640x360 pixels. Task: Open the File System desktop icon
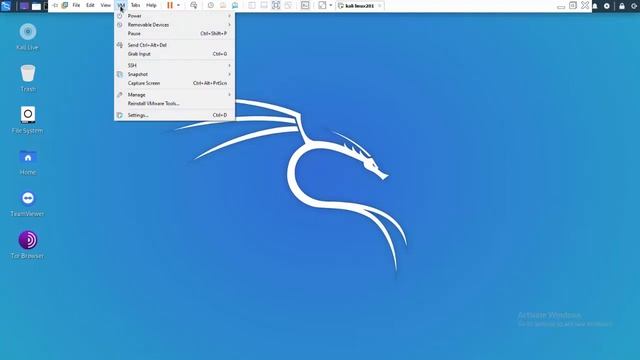pos(28,120)
